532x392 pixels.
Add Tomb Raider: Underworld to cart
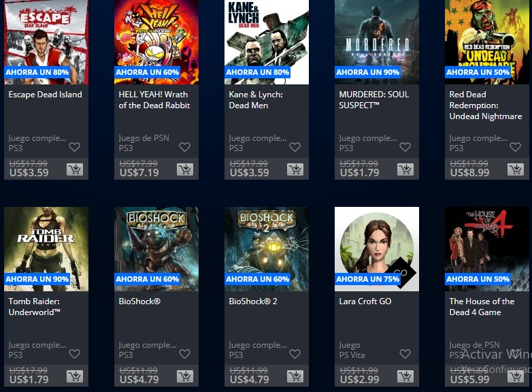coord(75,376)
